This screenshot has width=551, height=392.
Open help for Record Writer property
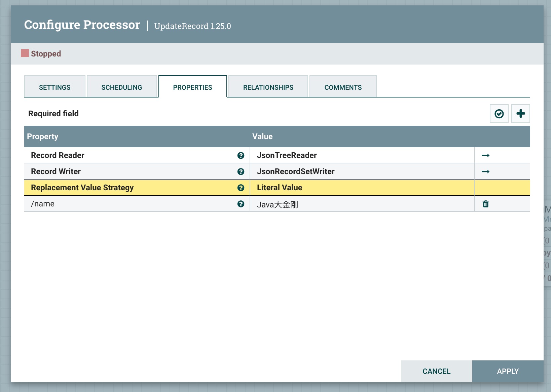coord(241,171)
